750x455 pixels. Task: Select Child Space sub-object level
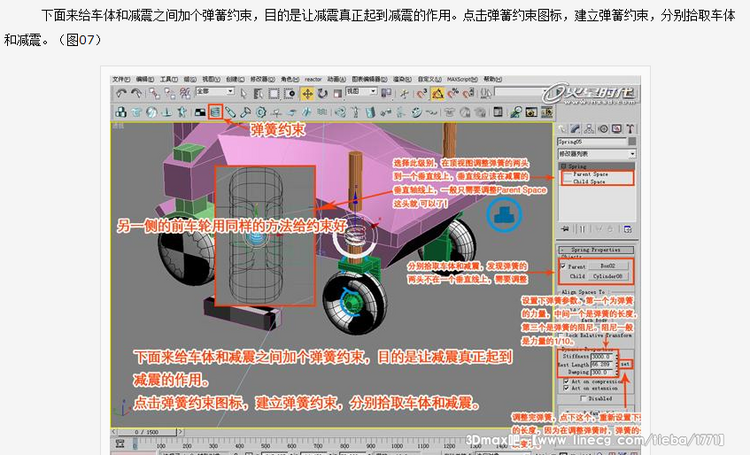(589, 181)
